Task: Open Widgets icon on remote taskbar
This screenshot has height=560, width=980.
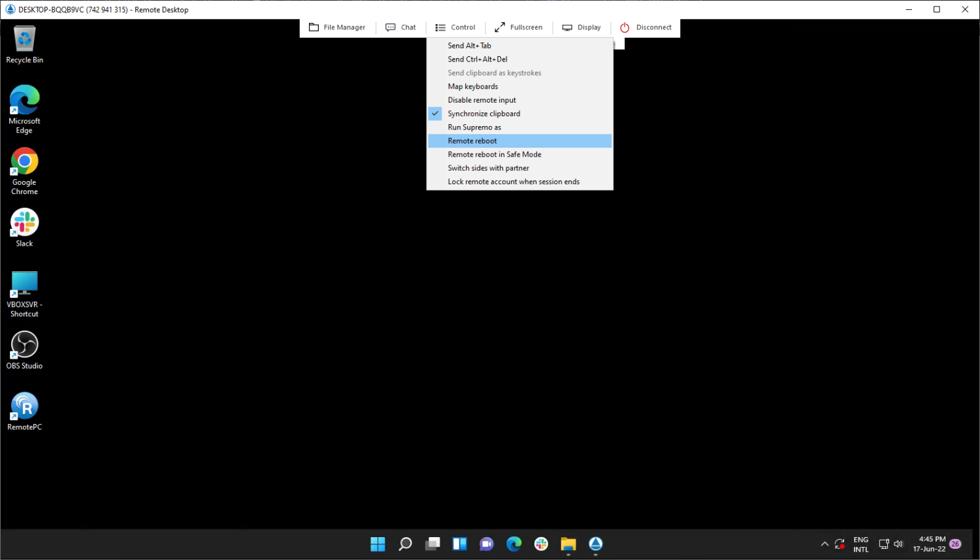Action: [459, 544]
